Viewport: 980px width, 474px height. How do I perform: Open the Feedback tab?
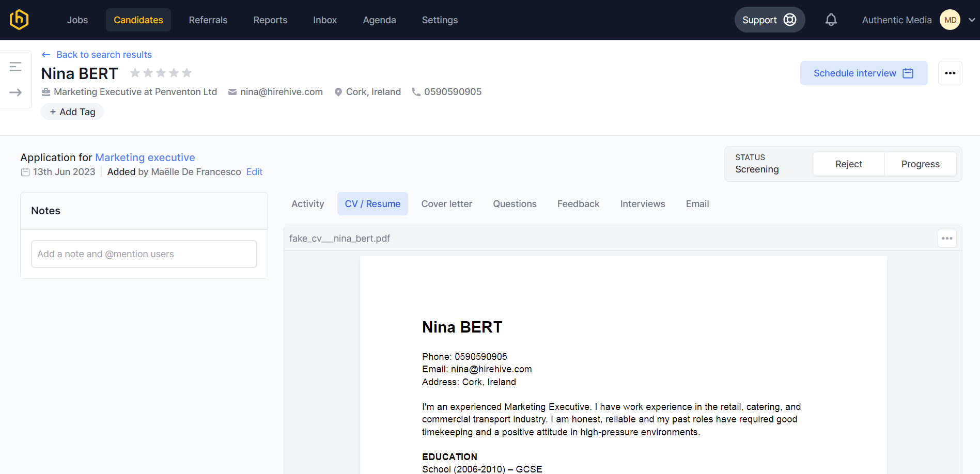tap(578, 204)
